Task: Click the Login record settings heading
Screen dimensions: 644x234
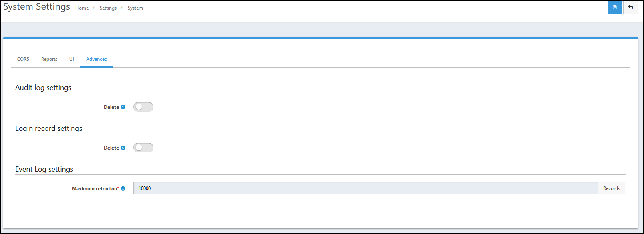Action: pos(49,128)
